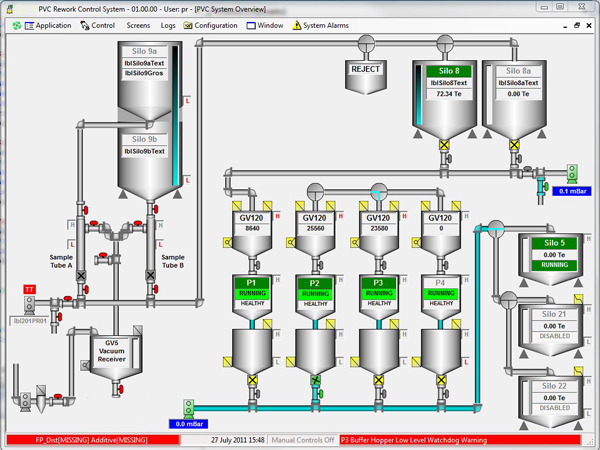Click the diverter valve above second GV120 hopper

[x=315, y=191]
